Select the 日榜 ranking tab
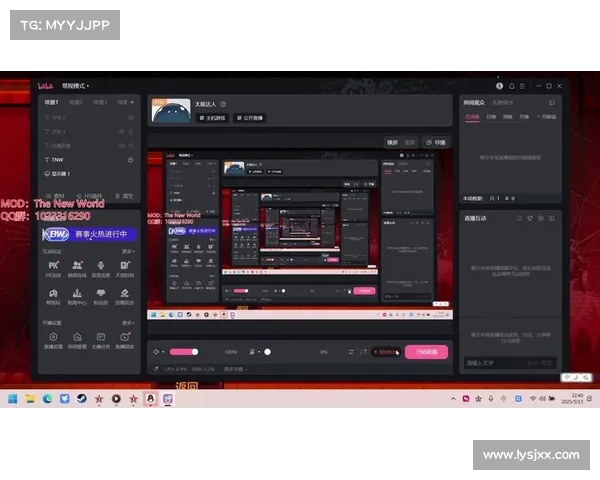Viewport: 600px width, 480px height. 491,117
